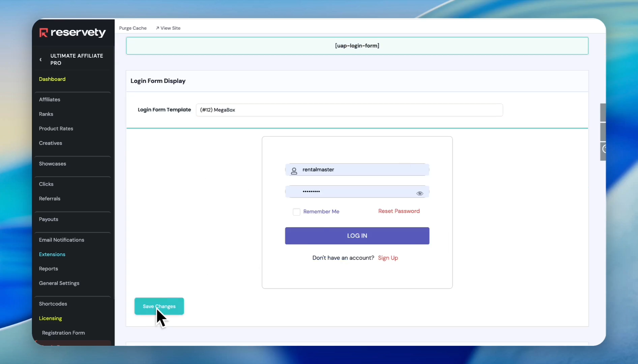This screenshot has width=638, height=364.
Task: Click the user icon in username field
Action: pos(294,171)
